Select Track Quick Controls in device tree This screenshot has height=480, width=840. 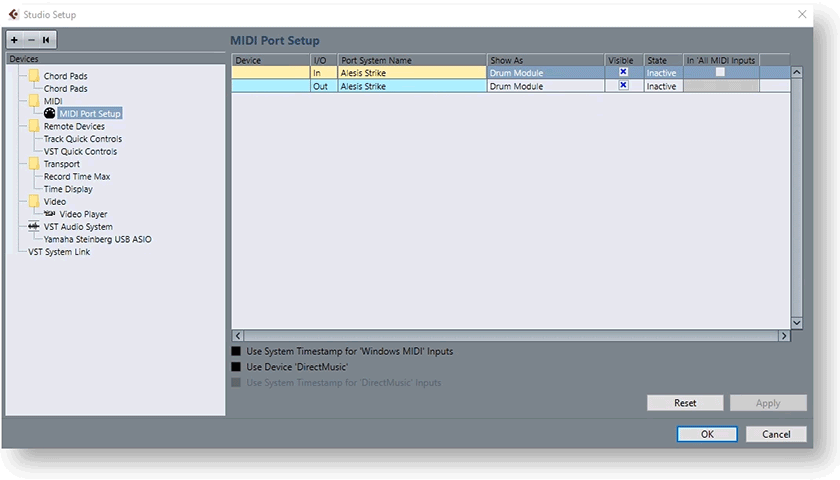83,139
